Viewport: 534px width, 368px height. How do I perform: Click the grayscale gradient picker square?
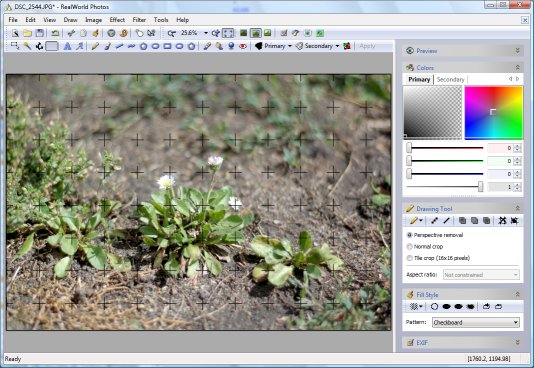point(433,113)
